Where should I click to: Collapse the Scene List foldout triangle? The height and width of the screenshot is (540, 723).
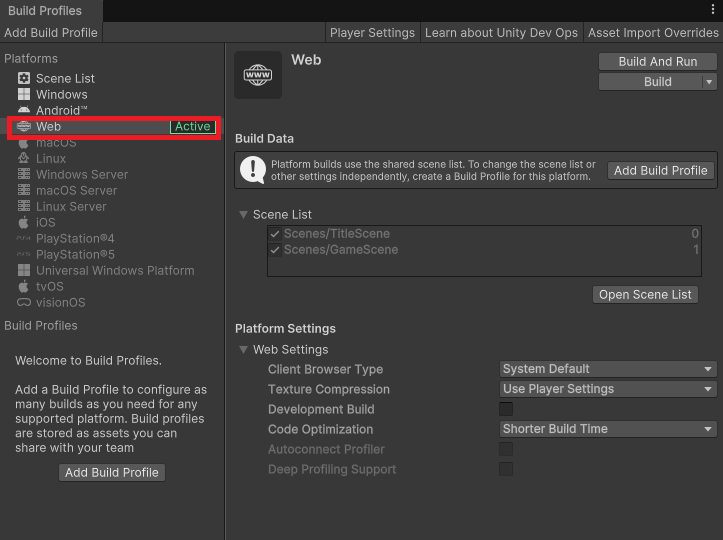pos(243,214)
